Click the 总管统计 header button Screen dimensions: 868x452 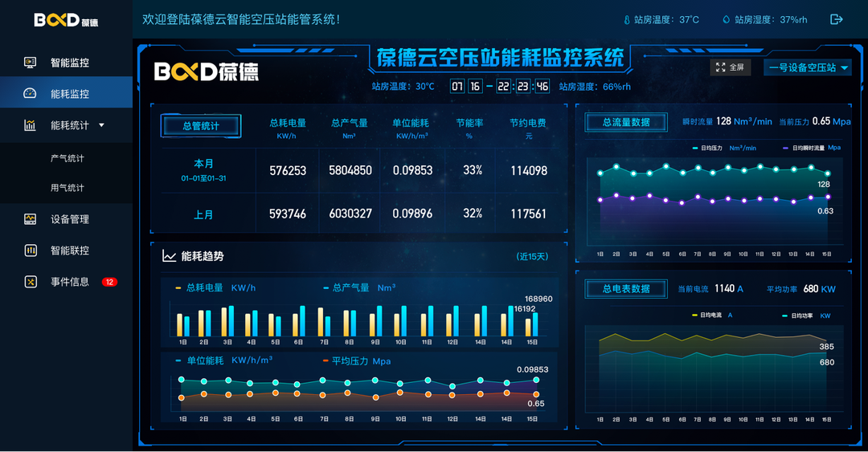pyautogui.click(x=200, y=126)
